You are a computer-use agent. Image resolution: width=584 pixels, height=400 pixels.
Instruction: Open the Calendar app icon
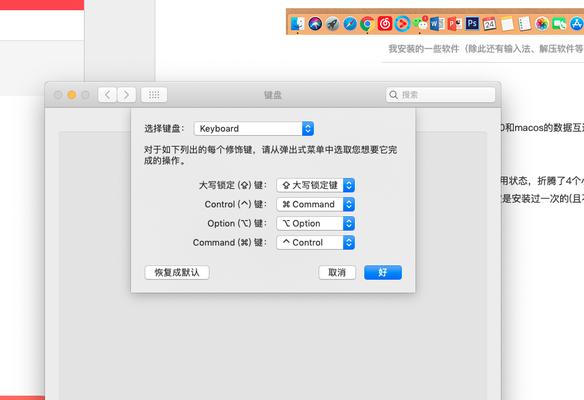489,24
